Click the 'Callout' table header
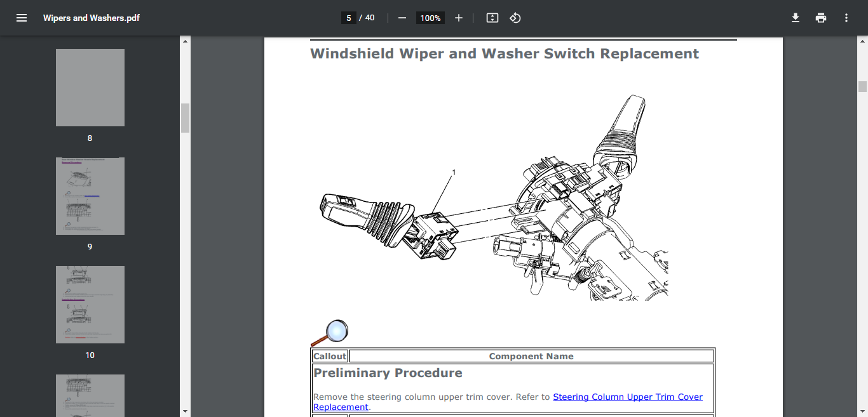This screenshot has width=868, height=417. coord(330,356)
